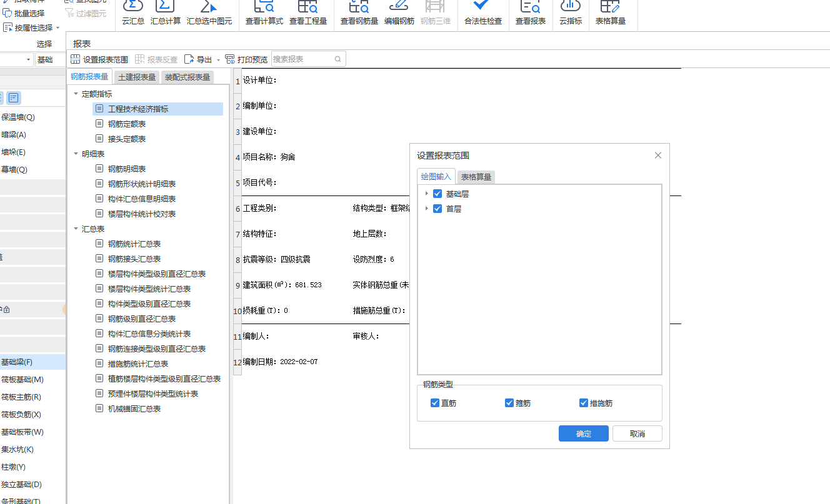
Task: Open 按属性选择 dropdown arrow
Action: pos(58,27)
